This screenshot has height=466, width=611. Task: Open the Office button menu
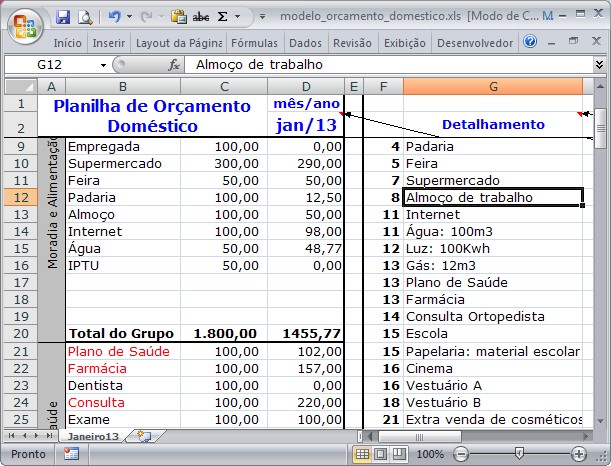(25, 26)
